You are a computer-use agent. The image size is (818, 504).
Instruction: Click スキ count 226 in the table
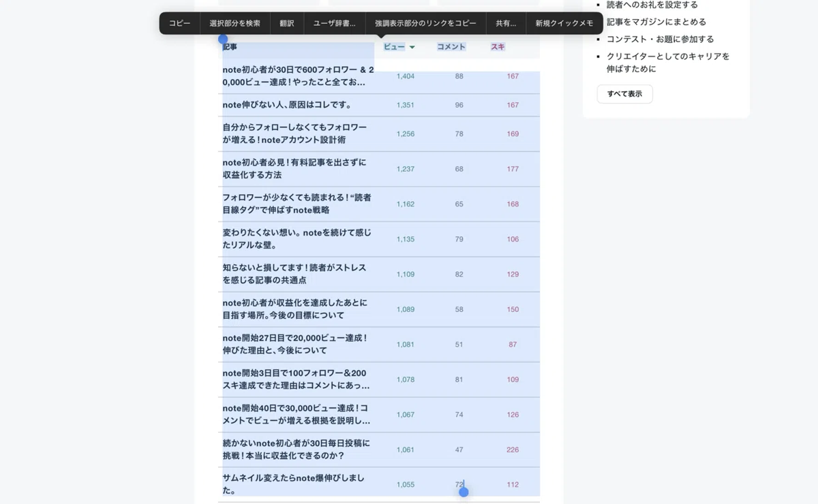coord(513,450)
